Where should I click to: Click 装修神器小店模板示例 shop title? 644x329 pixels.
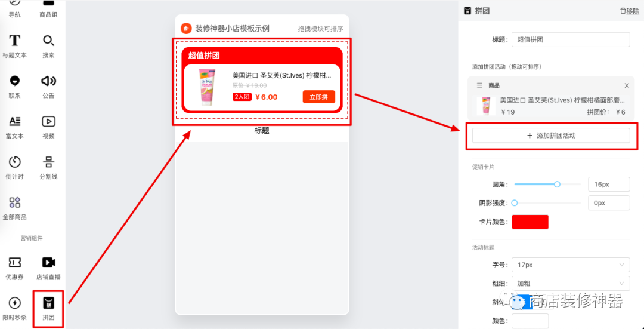click(233, 29)
